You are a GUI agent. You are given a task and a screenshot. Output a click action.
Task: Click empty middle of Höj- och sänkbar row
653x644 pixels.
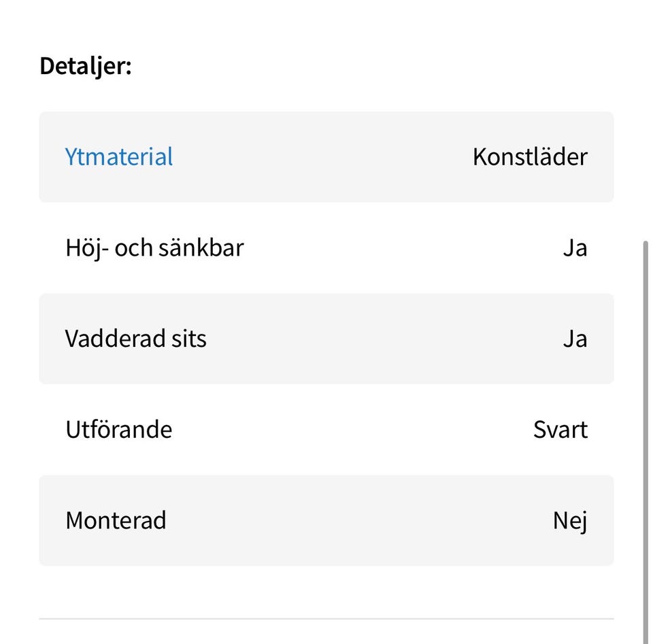coord(401,248)
